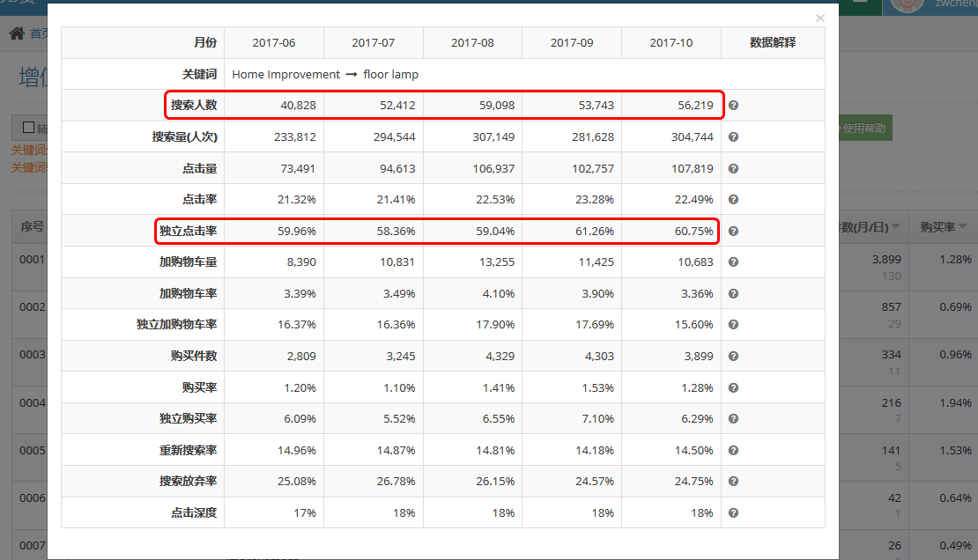The width and height of the screenshot is (978, 560).
Task: Click the 搜索人数 row label
Action: pos(194,106)
